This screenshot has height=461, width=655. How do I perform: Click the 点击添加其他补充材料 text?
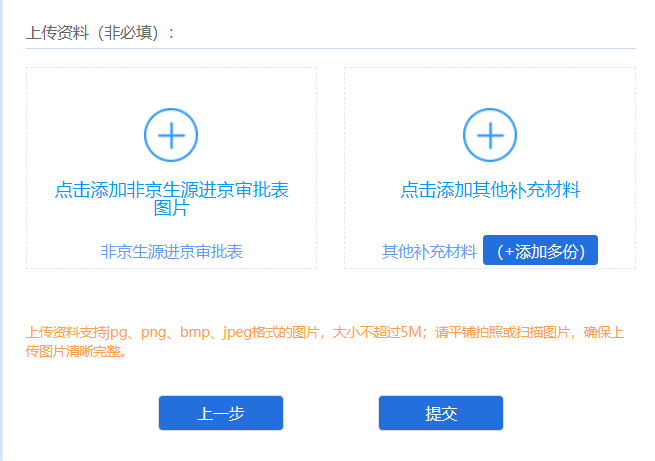(x=490, y=189)
